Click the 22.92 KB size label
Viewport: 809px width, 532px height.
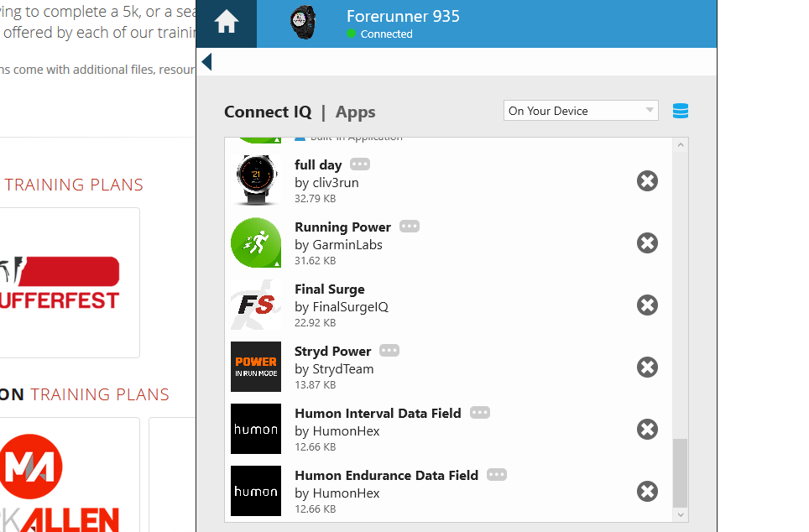pos(316,322)
